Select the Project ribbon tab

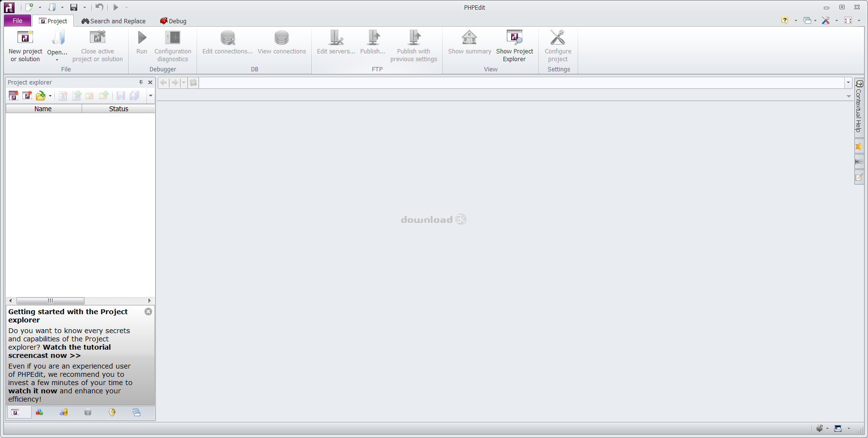click(53, 21)
